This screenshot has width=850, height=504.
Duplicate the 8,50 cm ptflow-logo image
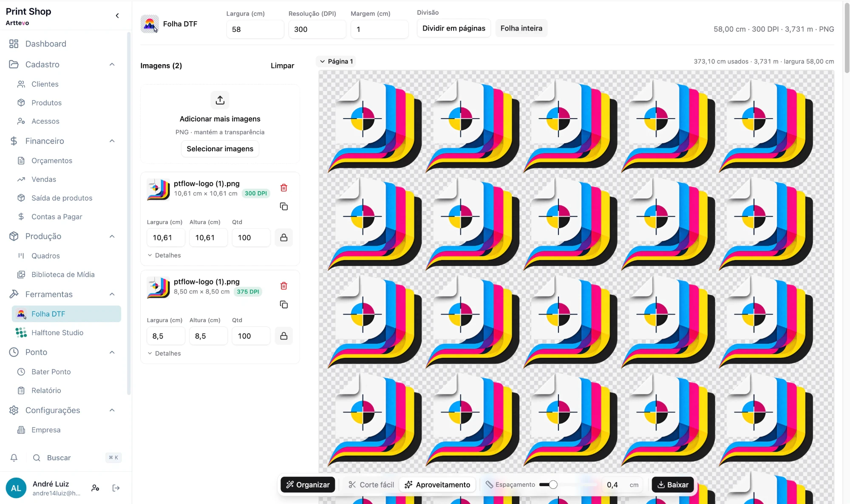click(x=284, y=305)
